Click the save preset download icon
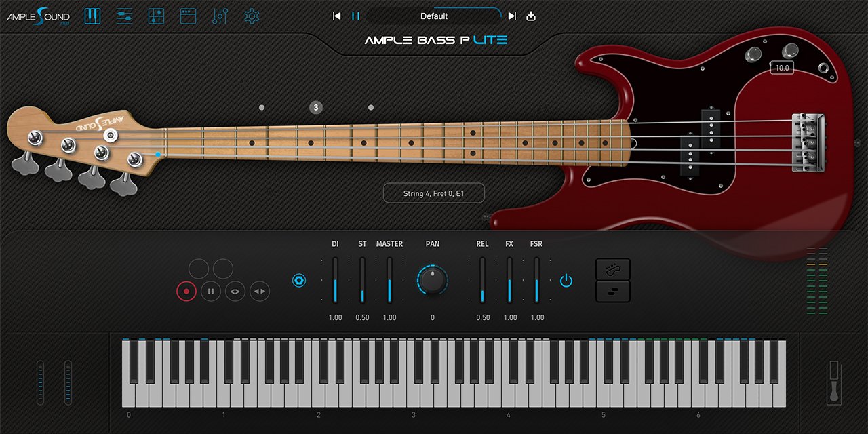This screenshot has height=434, width=868. [531, 16]
